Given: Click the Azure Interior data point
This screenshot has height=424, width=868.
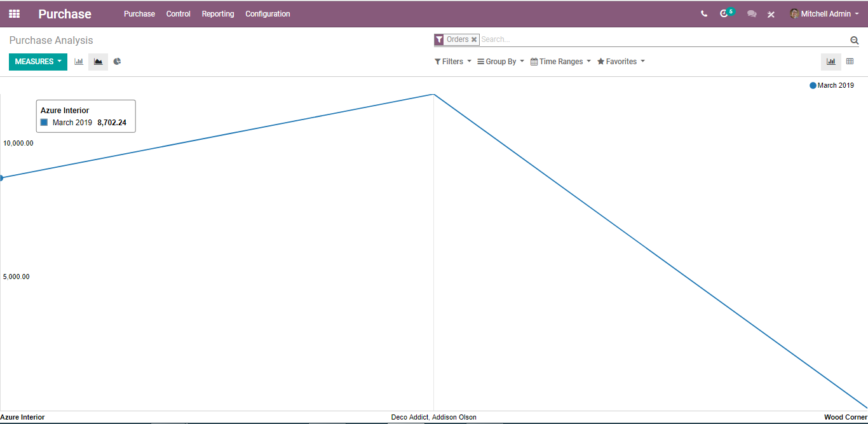Looking at the screenshot, I should pyautogui.click(x=1, y=178).
